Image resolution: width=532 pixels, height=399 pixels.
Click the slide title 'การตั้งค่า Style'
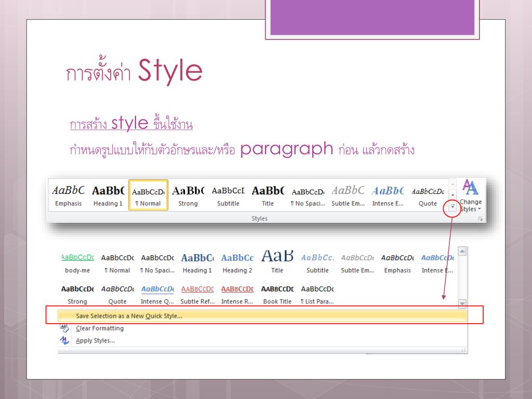coord(134,71)
